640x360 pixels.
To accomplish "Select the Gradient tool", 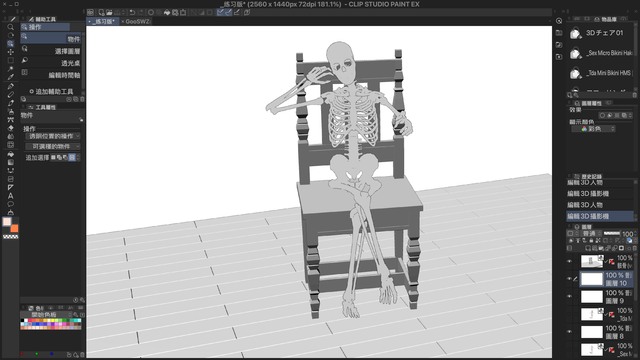I will pos(11,162).
